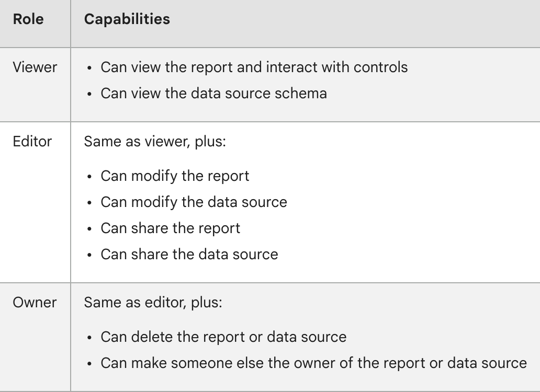The image size is (540, 392).
Task: Click the "Same as viewer, plus:" text
Action: pyautogui.click(x=155, y=141)
